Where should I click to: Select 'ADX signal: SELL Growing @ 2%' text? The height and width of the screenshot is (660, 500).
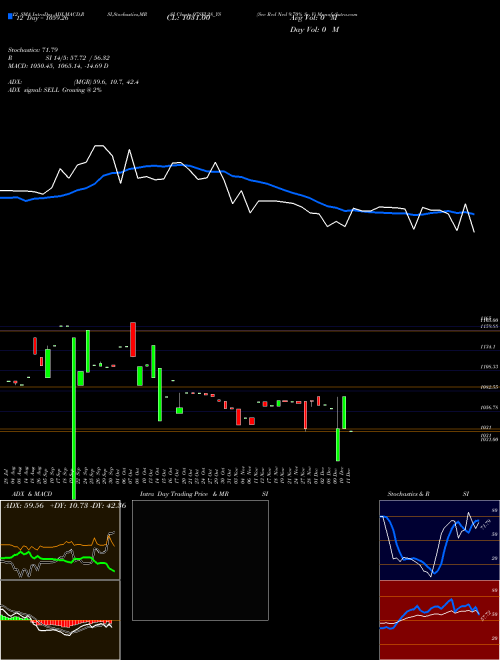(55, 90)
